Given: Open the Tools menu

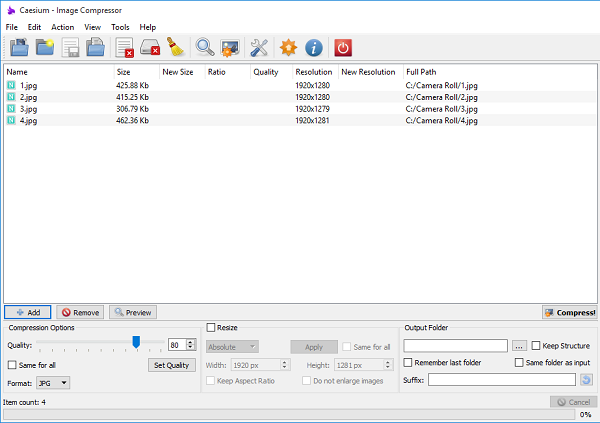Looking at the screenshot, I should coord(120,27).
